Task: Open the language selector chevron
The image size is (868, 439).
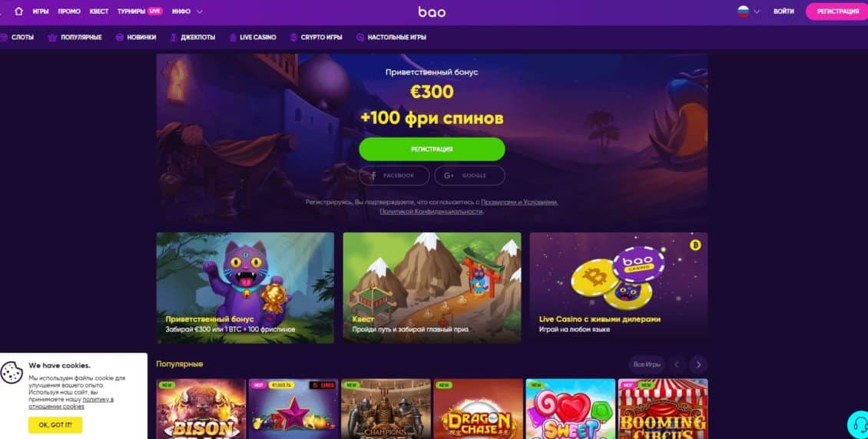Action: [757, 11]
